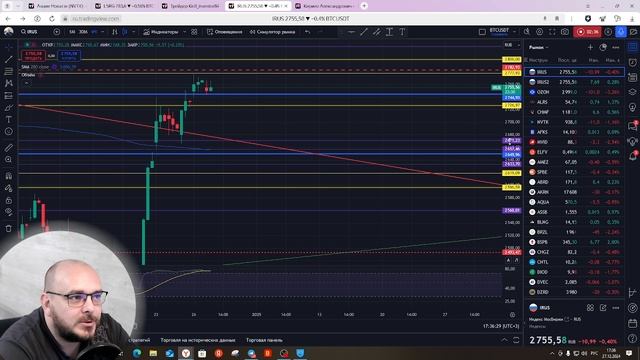Expand the indicators favorites dropdown arrow

[184, 32]
